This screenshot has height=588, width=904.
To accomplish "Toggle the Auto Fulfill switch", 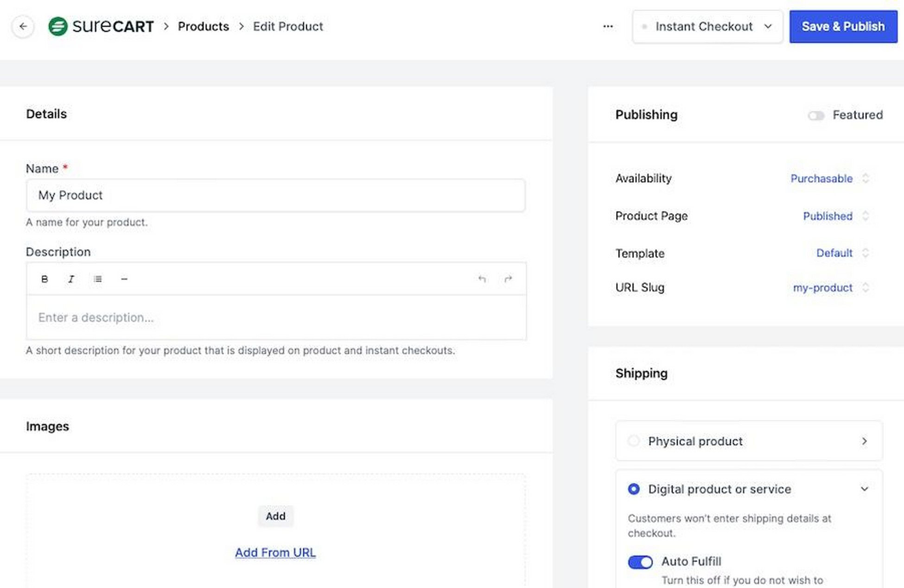I will point(640,562).
